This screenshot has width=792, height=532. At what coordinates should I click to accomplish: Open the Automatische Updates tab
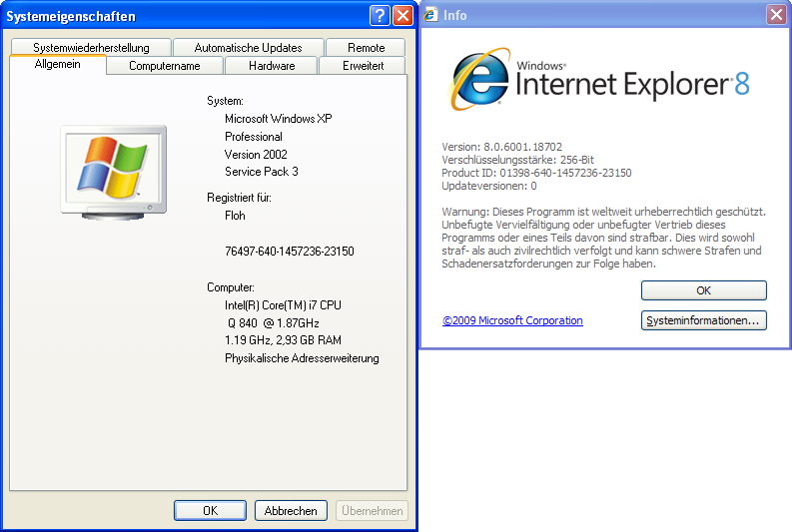tap(248, 47)
